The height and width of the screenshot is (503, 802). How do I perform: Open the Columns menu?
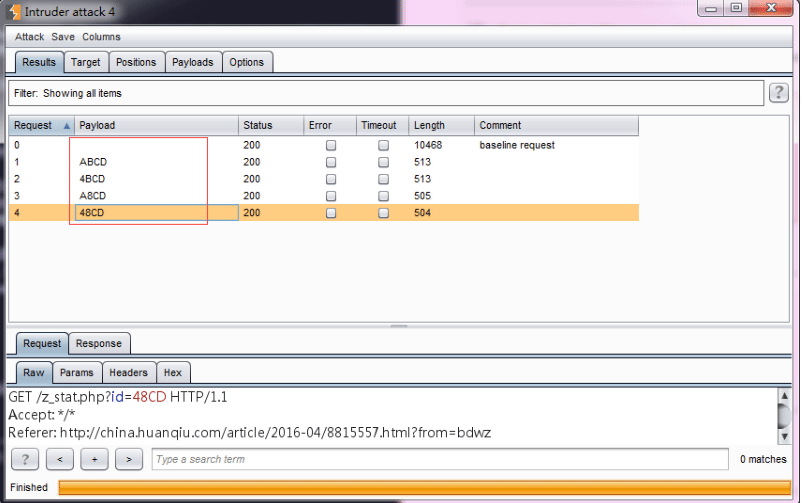click(x=101, y=37)
